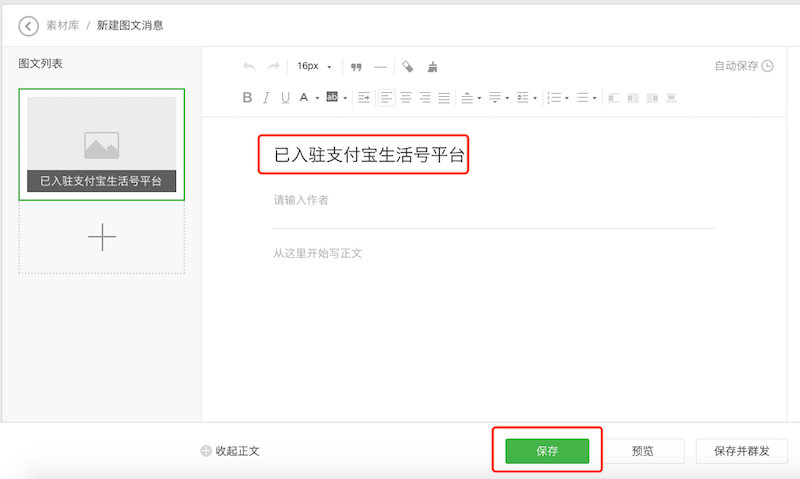The image size is (800, 479).
Task: Add a new article with the plus box
Action: (102, 237)
